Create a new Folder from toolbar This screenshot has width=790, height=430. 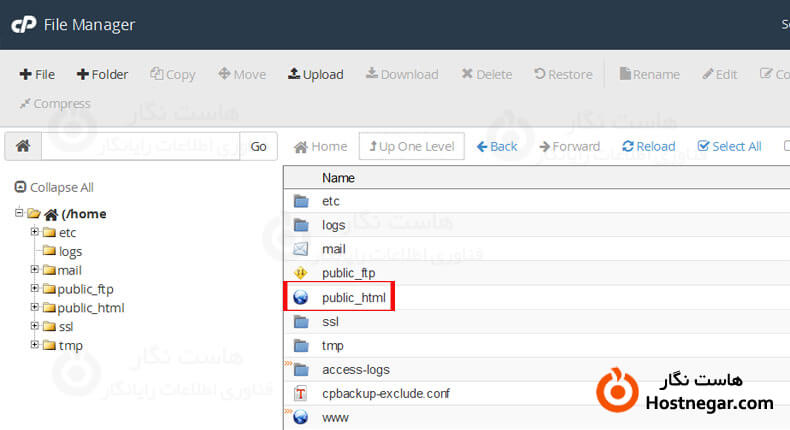click(x=102, y=74)
